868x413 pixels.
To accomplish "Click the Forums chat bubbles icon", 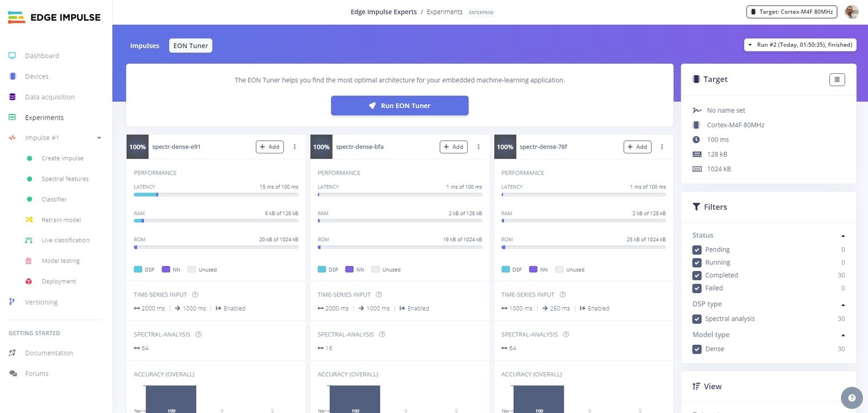I will (x=13, y=373).
